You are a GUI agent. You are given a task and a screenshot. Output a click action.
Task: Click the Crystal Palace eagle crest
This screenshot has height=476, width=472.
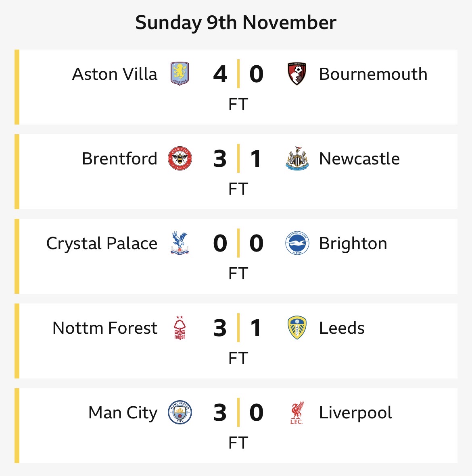(180, 243)
